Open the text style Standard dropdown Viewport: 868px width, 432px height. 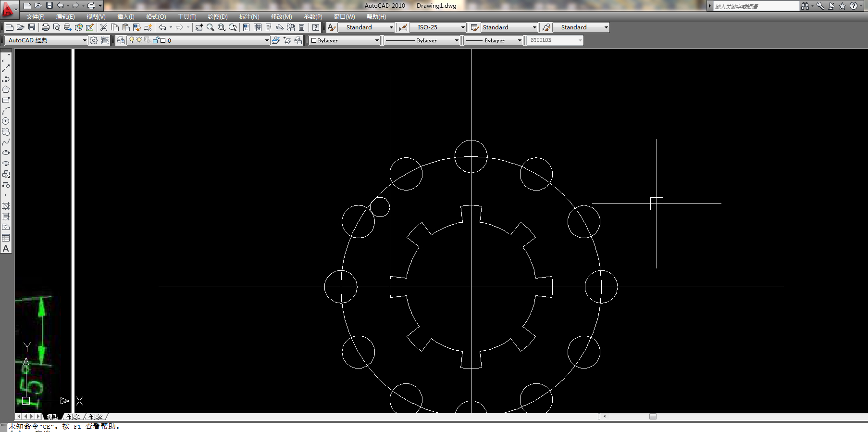(x=366, y=27)
